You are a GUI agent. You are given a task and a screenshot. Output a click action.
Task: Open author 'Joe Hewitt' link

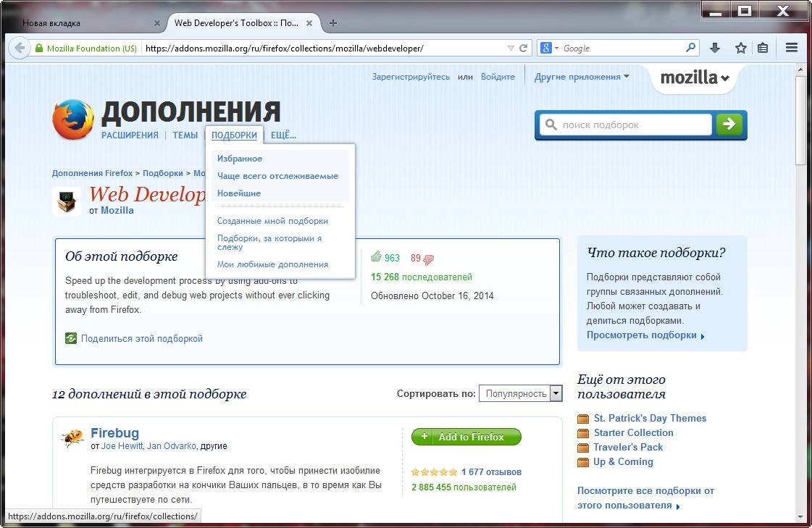tap(122, 445)
